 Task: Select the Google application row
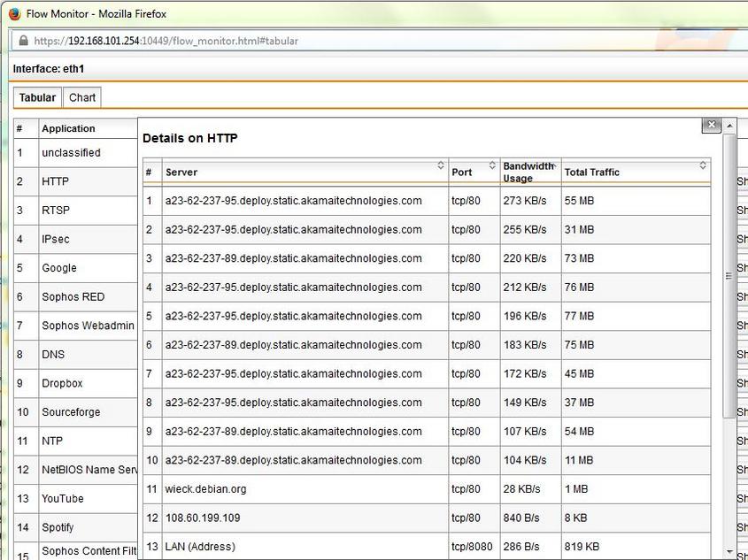pyautogui.click(x=76, y=268)
